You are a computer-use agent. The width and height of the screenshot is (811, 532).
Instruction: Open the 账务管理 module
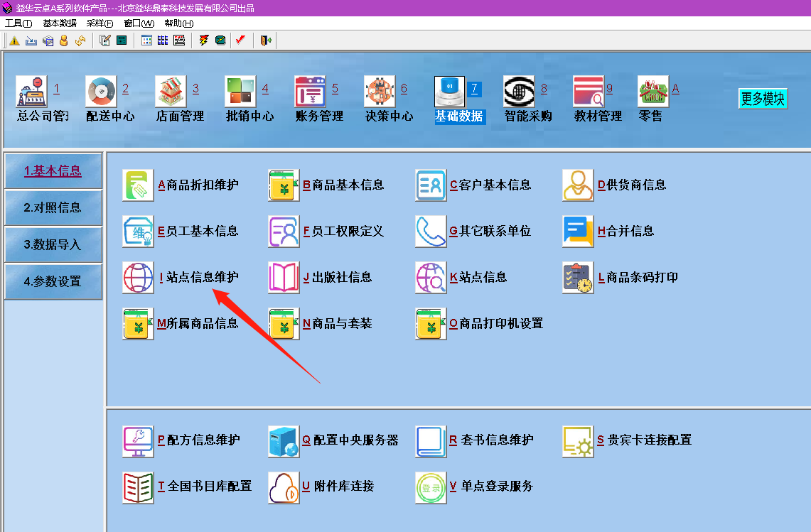point(310,92)
